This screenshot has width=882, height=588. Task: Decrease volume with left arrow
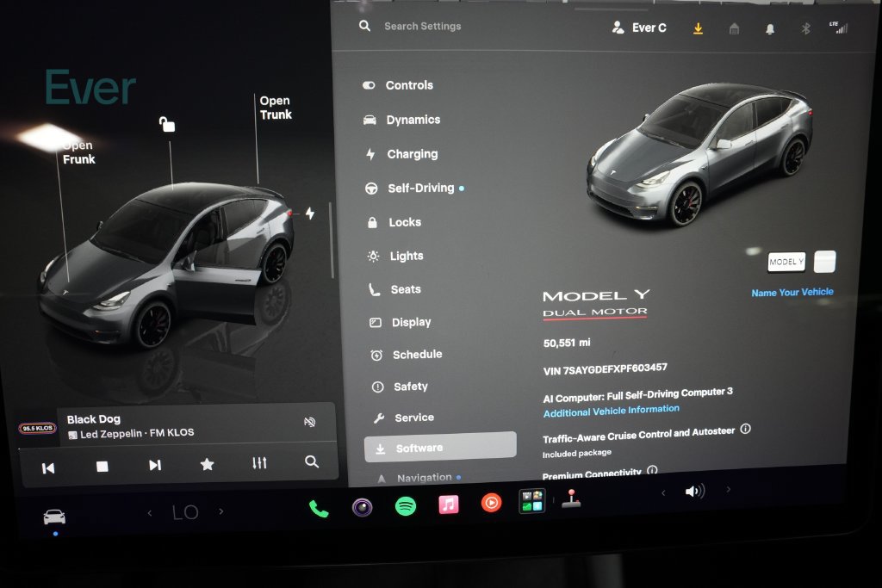click(664, 493)
